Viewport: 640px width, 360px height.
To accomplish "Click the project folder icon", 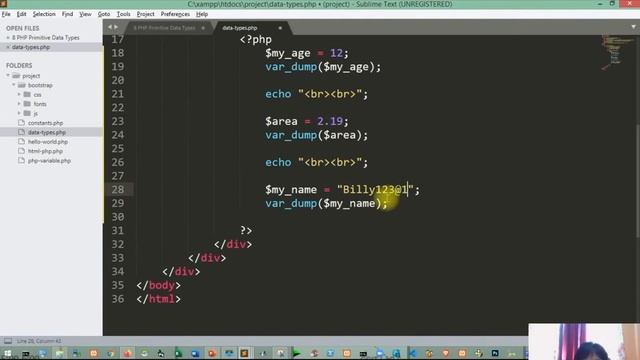I will tap(16, 76).
